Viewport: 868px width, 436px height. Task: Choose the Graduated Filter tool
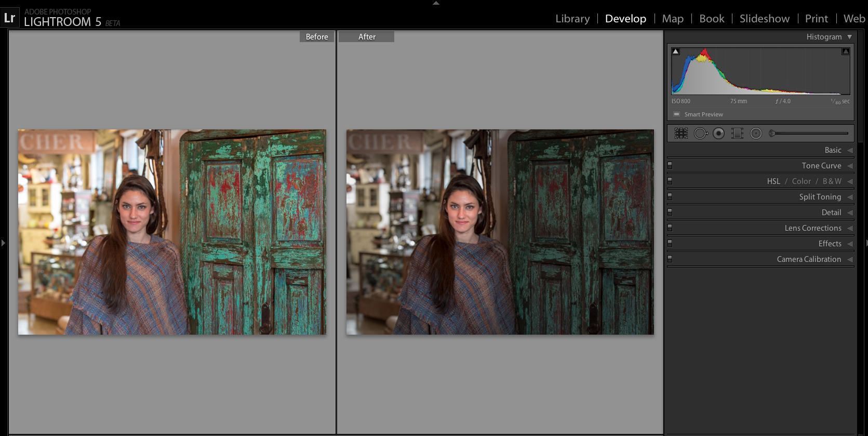point(737,134)
